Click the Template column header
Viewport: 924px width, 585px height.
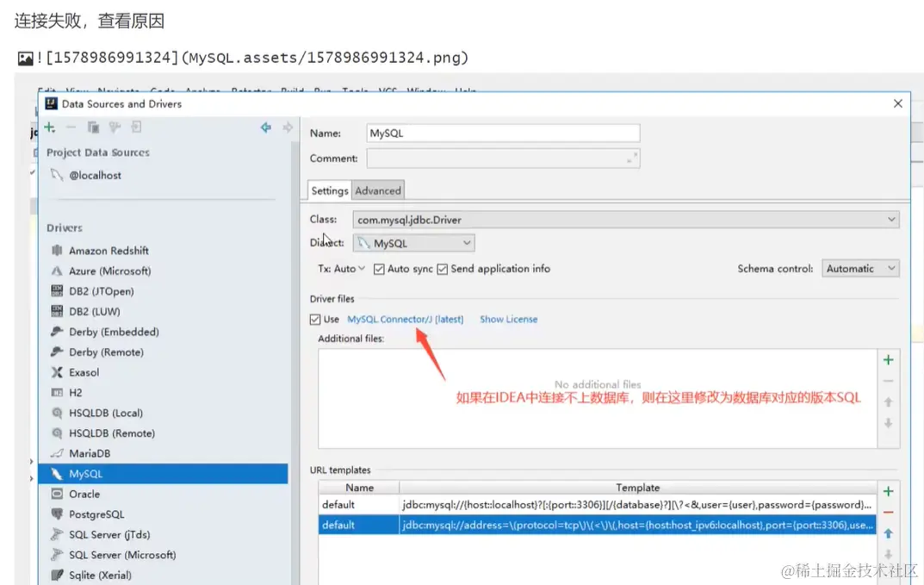click(637, 488)
